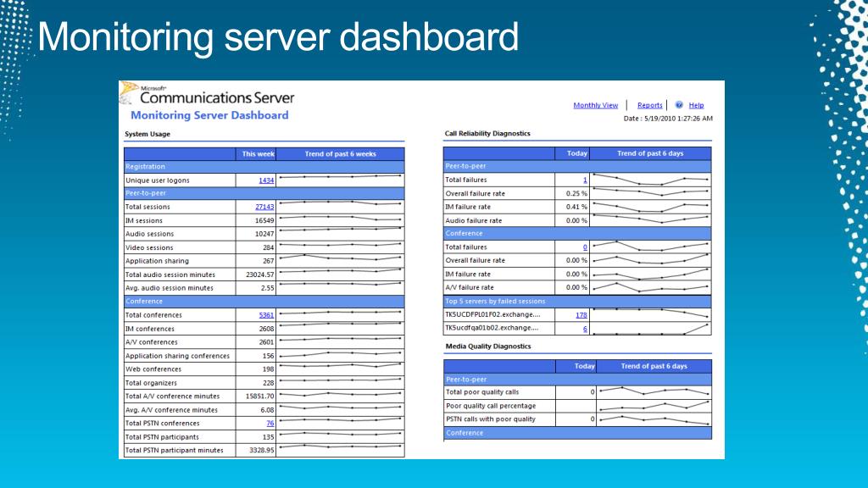The width and height of the screenshot is (868, 488).
Task: Click the dashboard date 5/19/2010 text
Action: tap(668, 119)
